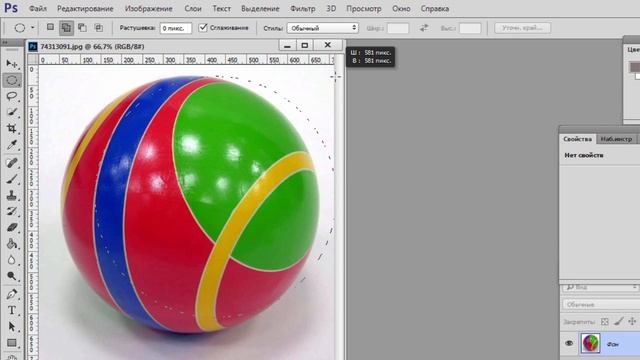640x360 pixels.
Task: Open the Справка menu
Action: (x=435, y=9)
